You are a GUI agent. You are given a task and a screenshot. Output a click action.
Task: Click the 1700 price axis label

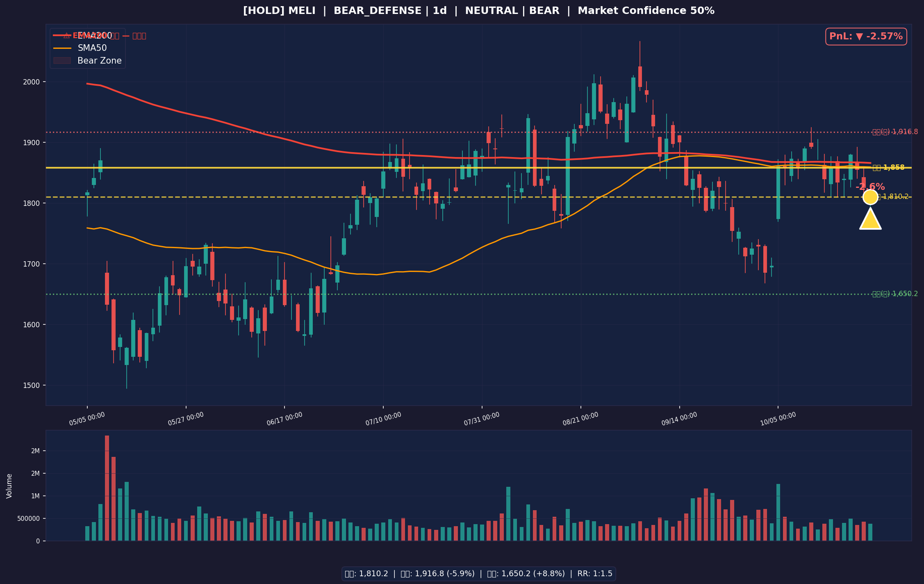click(x=32, y=264)
